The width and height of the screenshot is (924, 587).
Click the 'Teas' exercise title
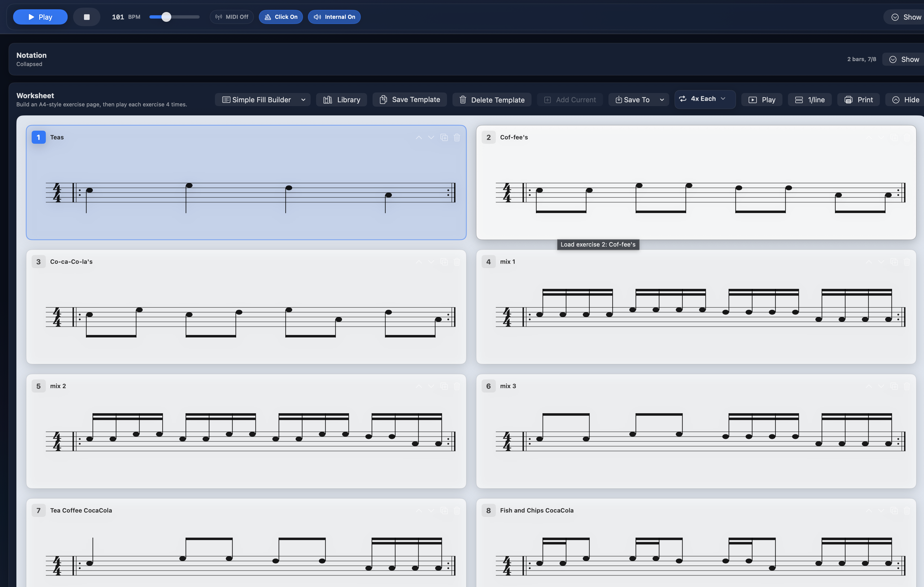click(x=57, y=137)
